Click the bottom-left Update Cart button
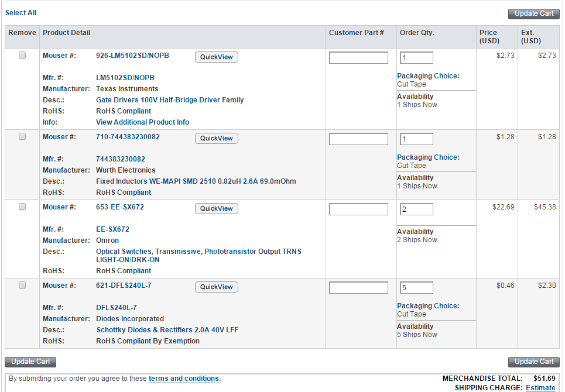Image resolution: width=565 pixels, height=392 pixels. click(x=30, y=362)
